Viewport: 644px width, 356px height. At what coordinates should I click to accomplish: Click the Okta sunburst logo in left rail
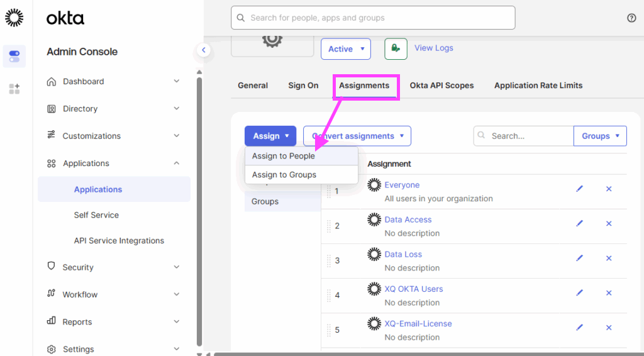14,18
